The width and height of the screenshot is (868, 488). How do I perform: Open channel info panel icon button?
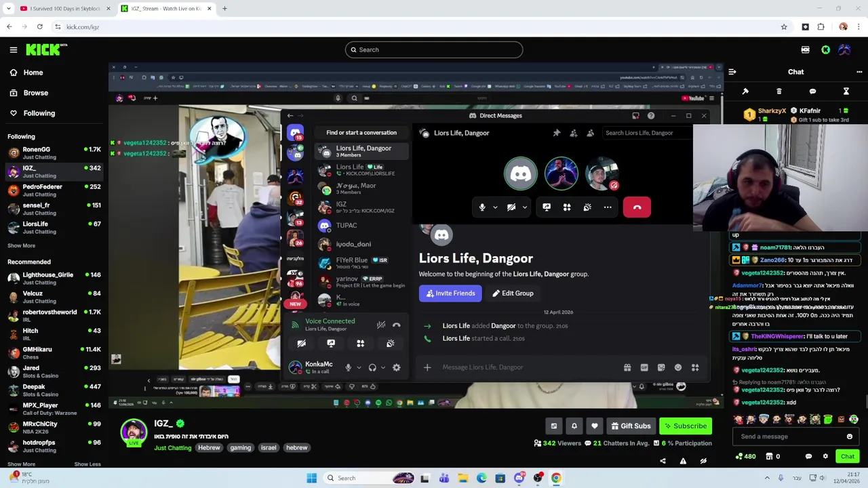(554, 426)
